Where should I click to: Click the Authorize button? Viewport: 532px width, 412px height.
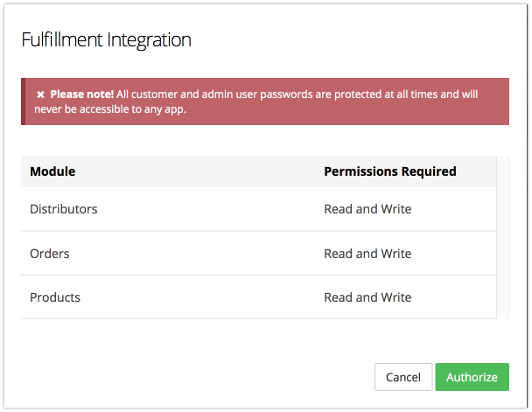click(x=472, y=377)
